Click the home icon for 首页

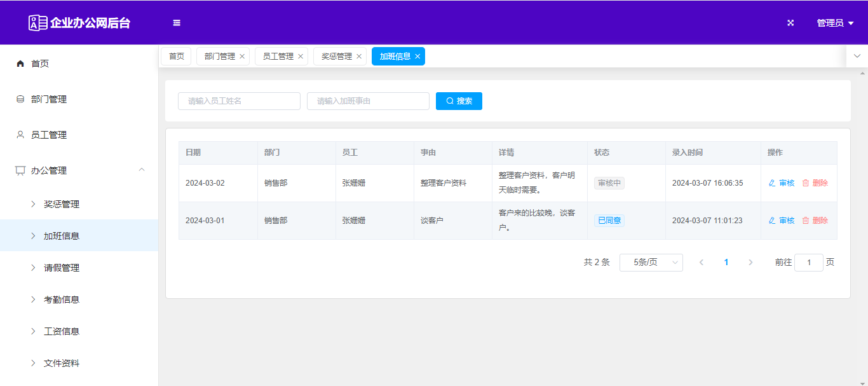point(20,64)
